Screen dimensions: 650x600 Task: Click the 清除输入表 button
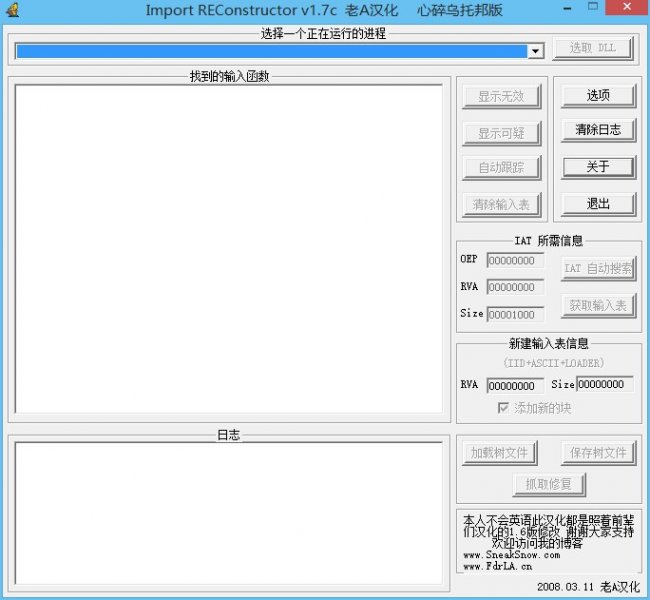coord(501,204)
